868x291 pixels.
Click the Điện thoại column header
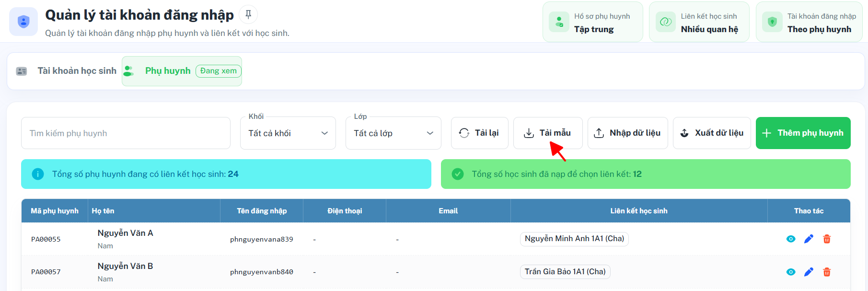coord(345,211)
